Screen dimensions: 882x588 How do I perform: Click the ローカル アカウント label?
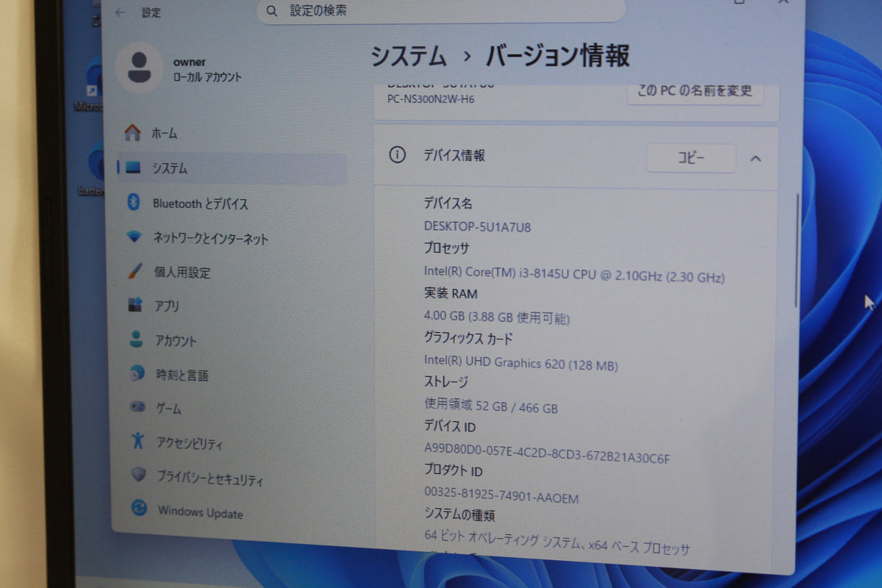(x=207, y=77)
